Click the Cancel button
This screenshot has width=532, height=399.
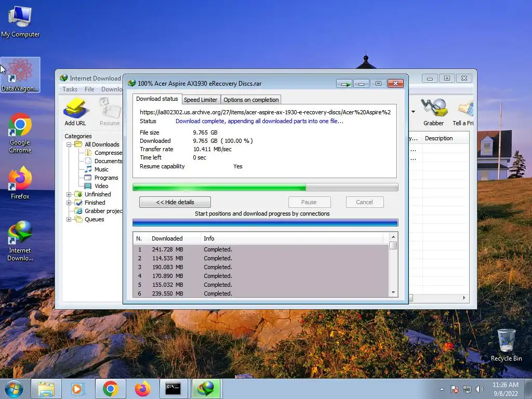(364, 202)
